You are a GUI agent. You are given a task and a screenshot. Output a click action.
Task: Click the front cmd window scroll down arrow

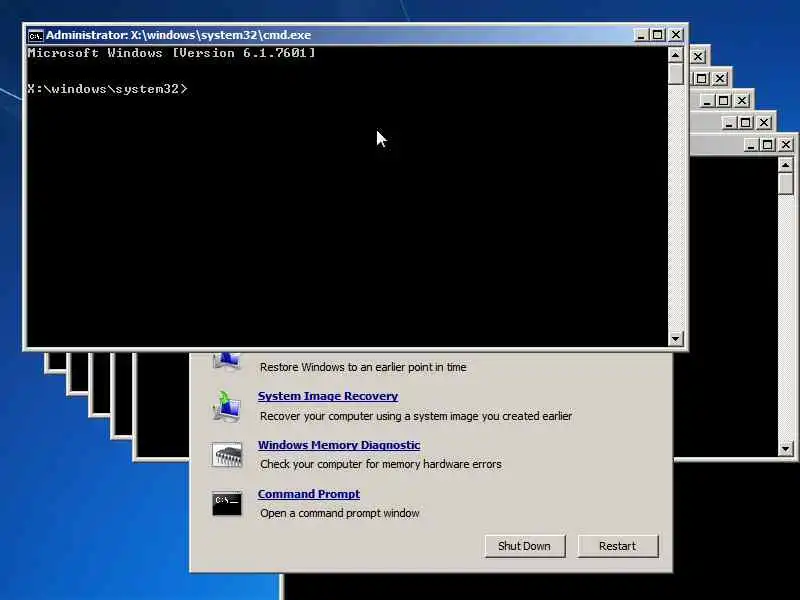(x=676, y=338)
